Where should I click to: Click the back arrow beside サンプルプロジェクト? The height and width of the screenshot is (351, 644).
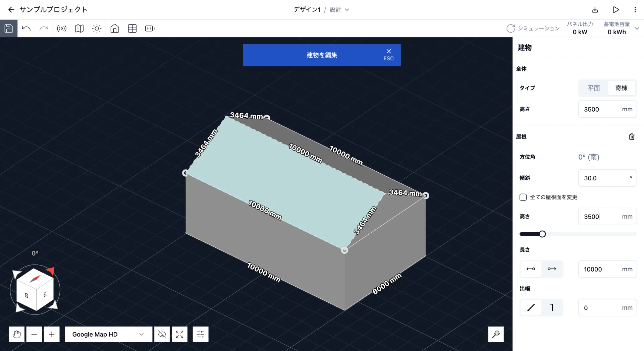(x=11, y=10)
